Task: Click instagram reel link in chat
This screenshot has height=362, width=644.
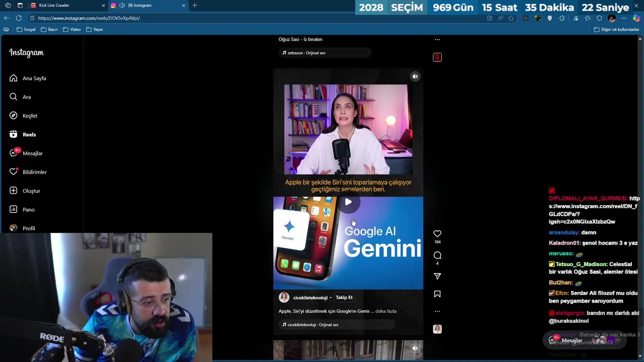Action: [x=594, y=210]
